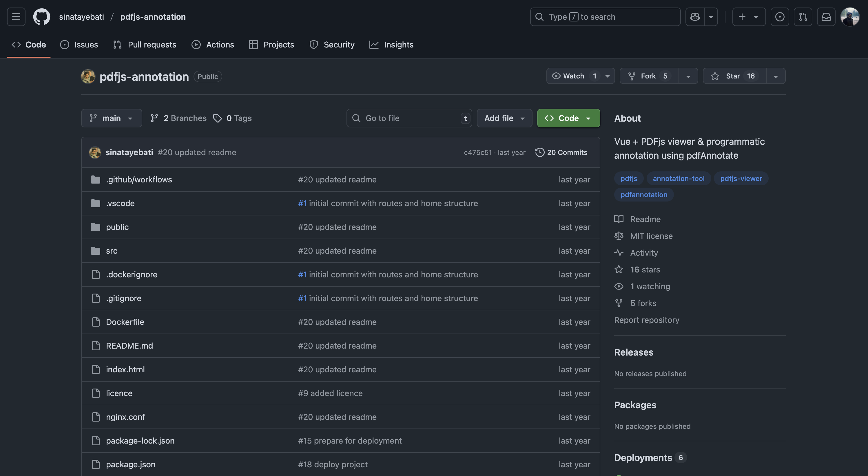Click the repository owner avatar beside title

[x=88, y=76]
